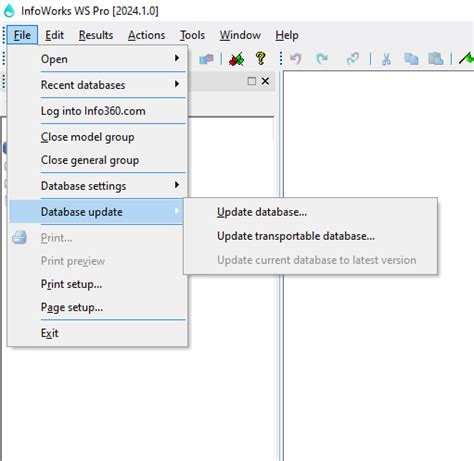This screenshot has height=461, width=474.
Task: Open the File menu
Action: pyautogui.click(x=22, y=35)
